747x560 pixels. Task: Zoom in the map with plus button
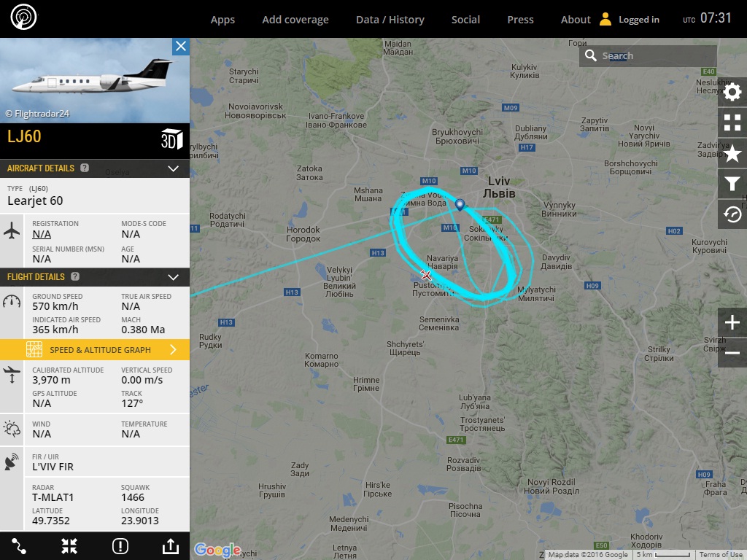click(732, 322)
